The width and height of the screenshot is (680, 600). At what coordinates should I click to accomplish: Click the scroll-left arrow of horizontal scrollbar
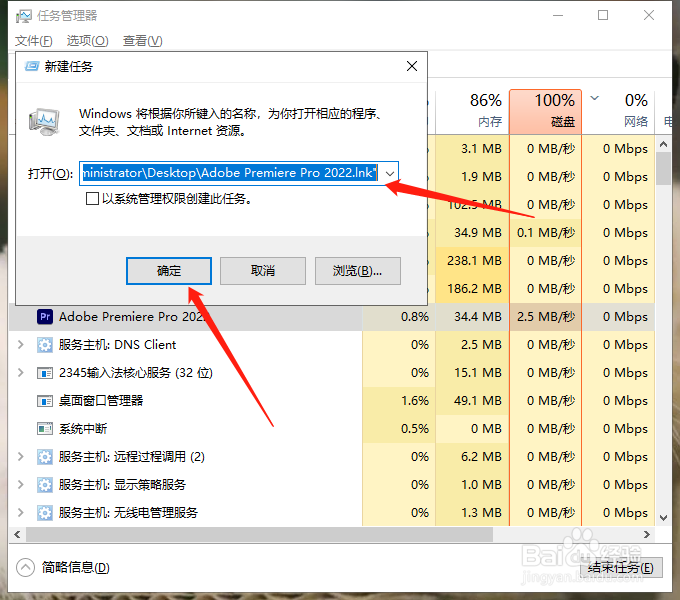(17, 535)
